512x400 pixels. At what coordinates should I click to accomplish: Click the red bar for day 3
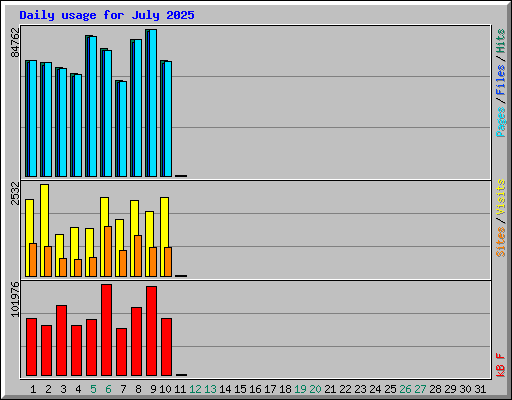[x=61, y=340]
